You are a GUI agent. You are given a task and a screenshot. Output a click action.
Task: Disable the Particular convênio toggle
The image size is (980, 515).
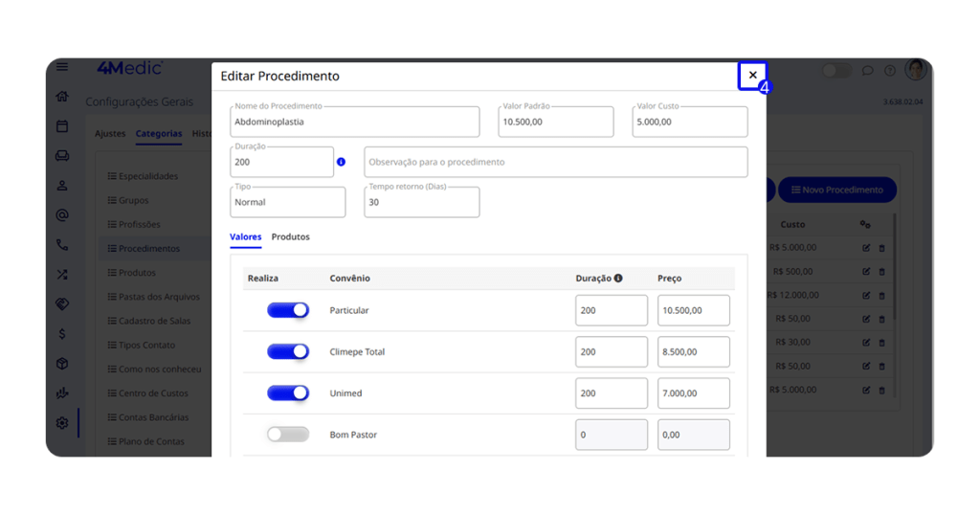coord(288,310)
